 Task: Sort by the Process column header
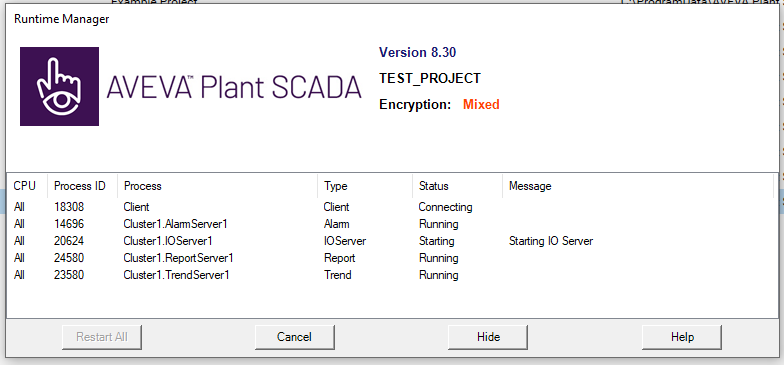pos(218,186)
